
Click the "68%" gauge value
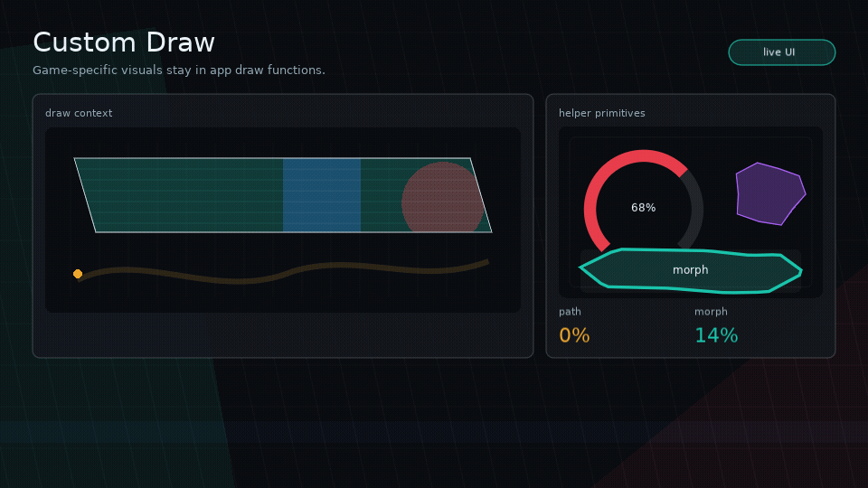(643, 208)
